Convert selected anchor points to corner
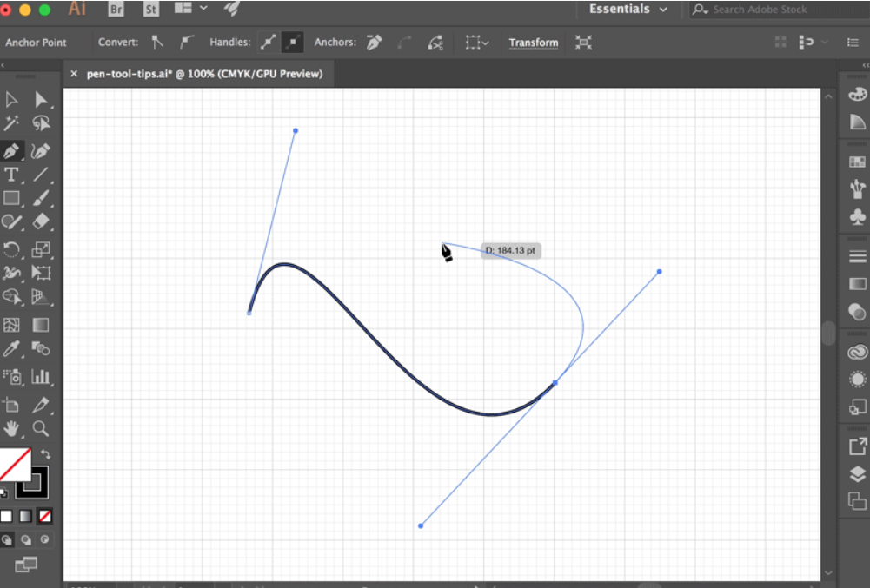Screen dimensions: 870x588 157,42
